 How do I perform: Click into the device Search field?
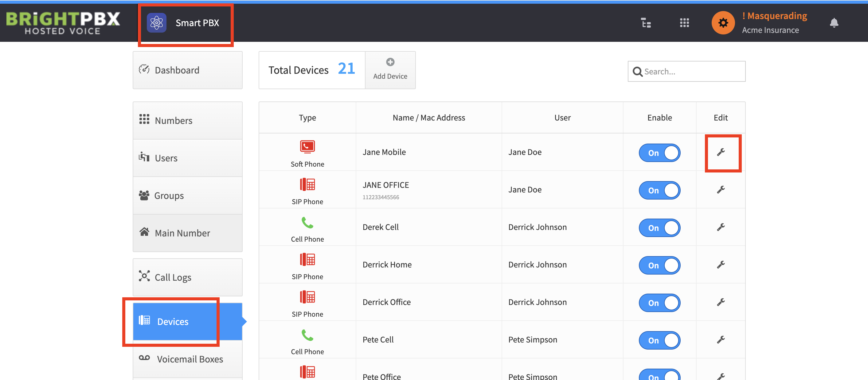click(x=686, y=72)
